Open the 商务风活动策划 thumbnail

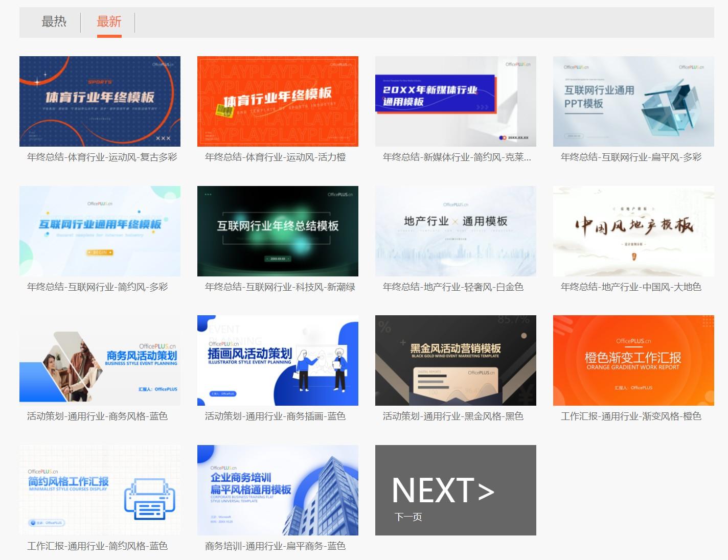point(100,360)
